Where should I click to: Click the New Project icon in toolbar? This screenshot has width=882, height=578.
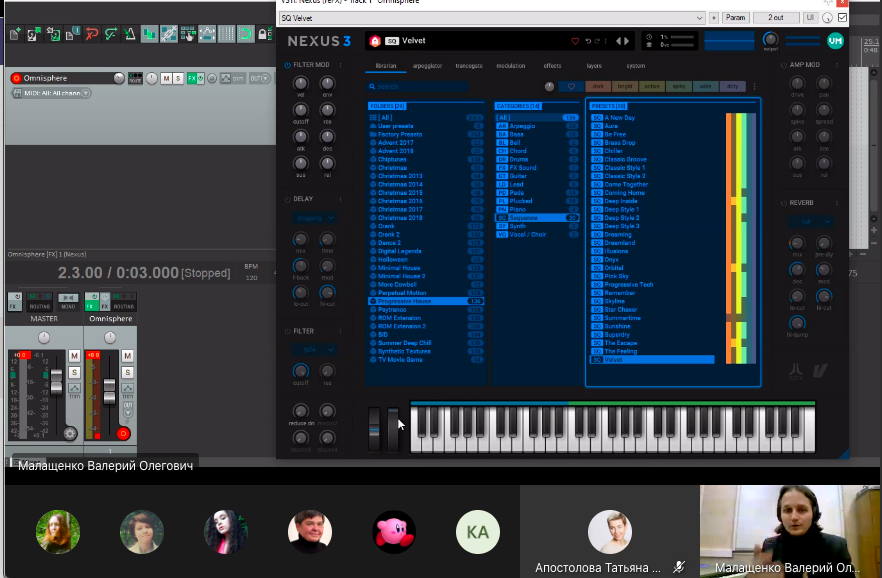click(15, 34)
